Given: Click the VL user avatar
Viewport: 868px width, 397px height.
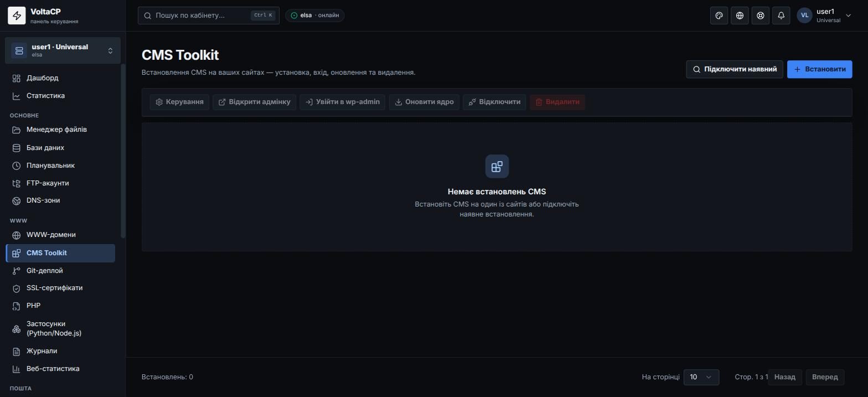Looking at the screenshot, I should tap(804, 16).
